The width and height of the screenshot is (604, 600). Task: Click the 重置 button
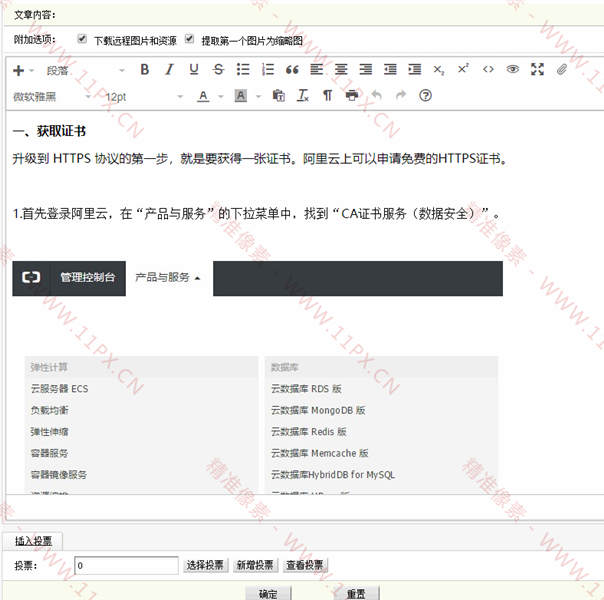tap(356, 593)
